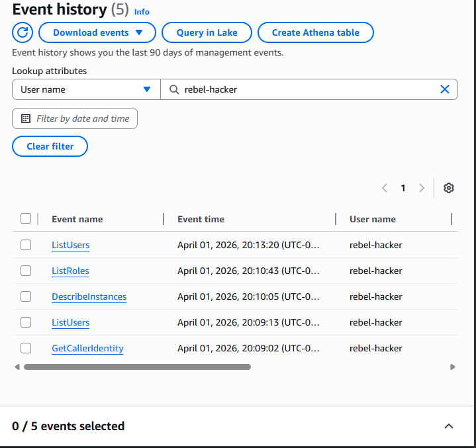The height and width of the screenshot is (448, 476).
Task: Click the Create Athena table button
Action: tap(316, 32)
